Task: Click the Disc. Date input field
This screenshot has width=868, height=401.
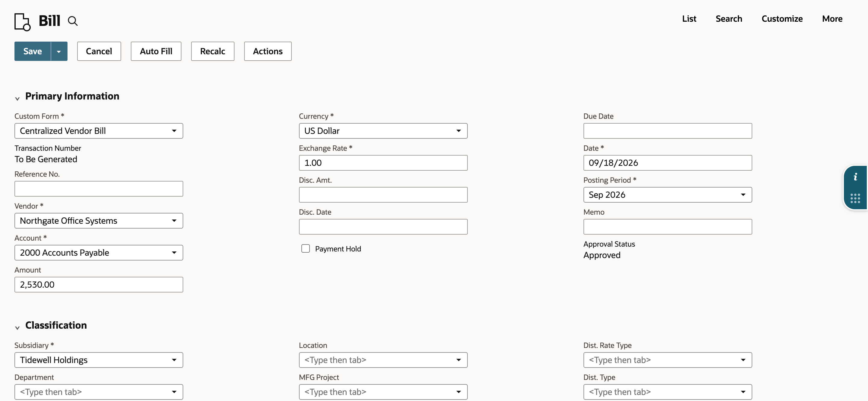Action: pyautogui.click(x=383, y=227)
